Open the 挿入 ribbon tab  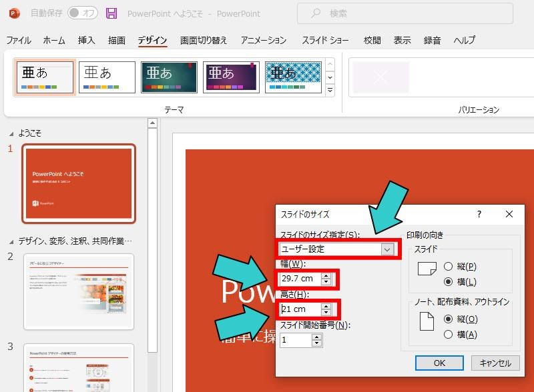pyautogui.click(x=87, y=41)
